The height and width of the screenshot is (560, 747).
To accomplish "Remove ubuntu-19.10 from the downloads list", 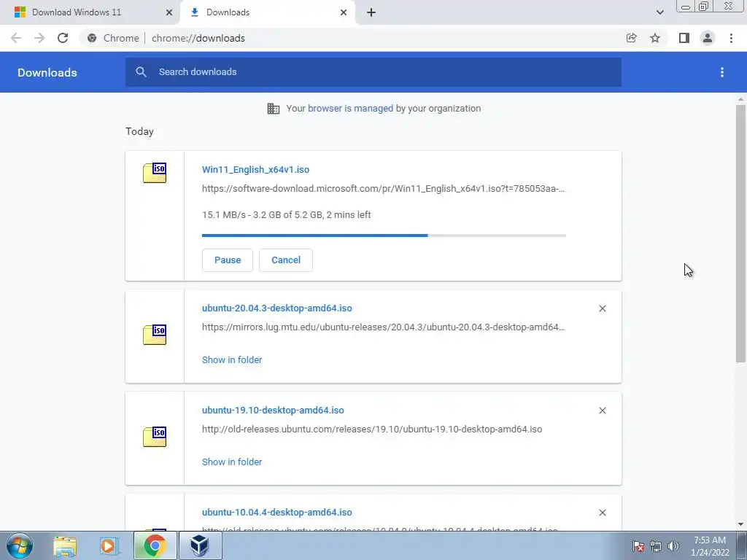I will point(602,411).
